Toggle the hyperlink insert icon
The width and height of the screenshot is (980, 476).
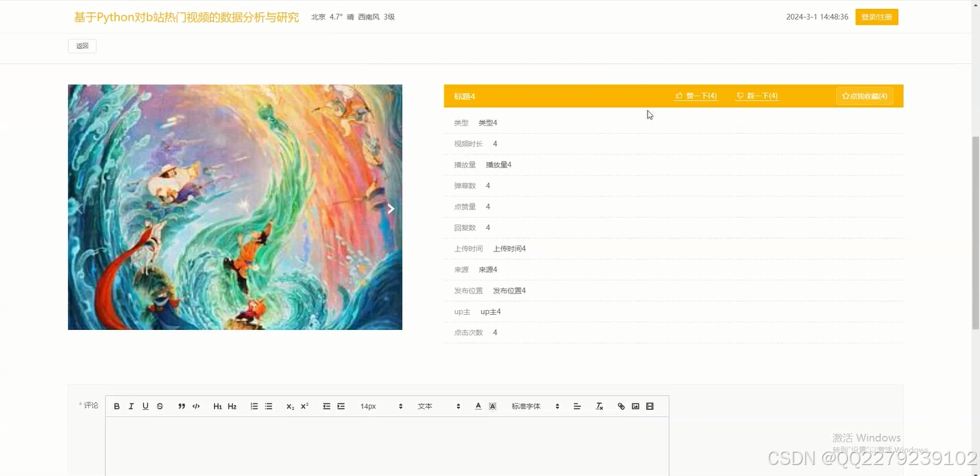(x=621, y=406)
